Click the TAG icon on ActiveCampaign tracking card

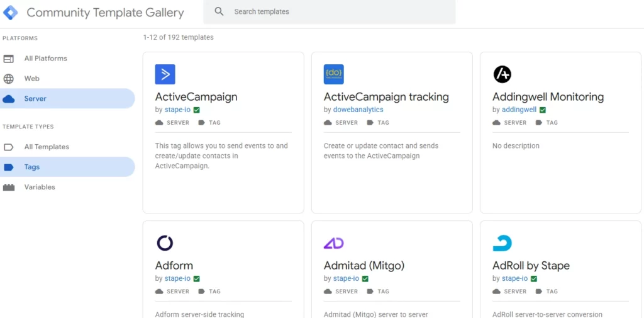(370, 123)
